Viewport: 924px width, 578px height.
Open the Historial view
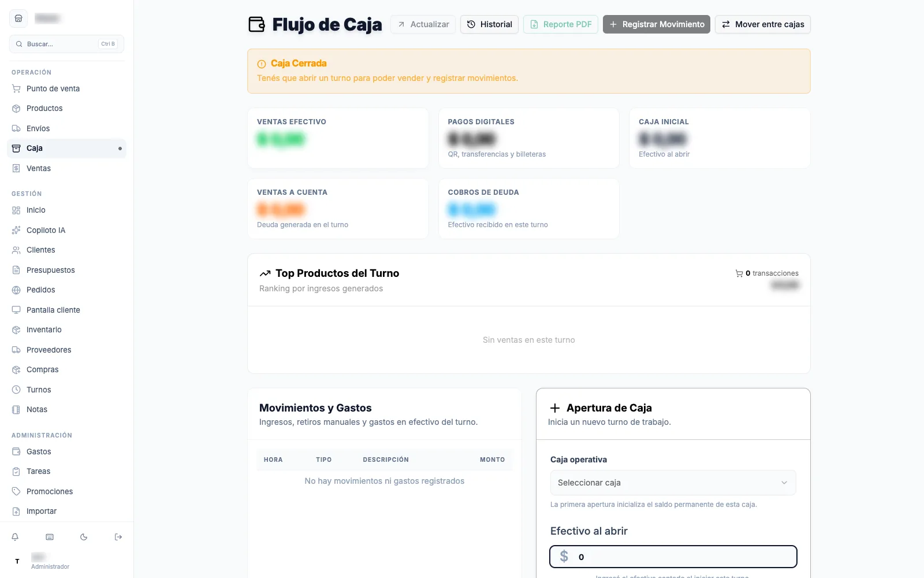point(489,24)
